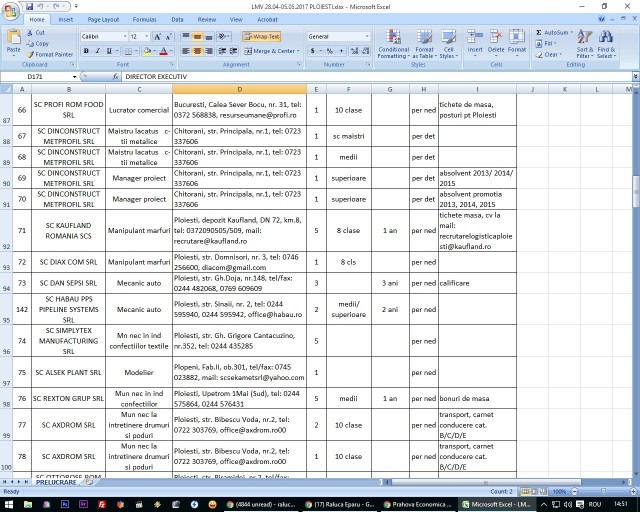Open the Font dialog launcher
The image size is (640, 512).
pyautogui.click(x=172, y=65)
